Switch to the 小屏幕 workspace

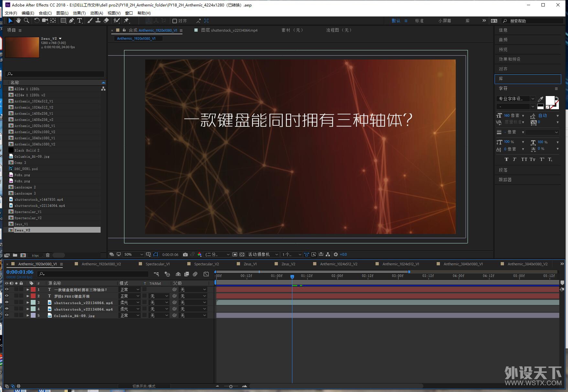click(445, 21)
